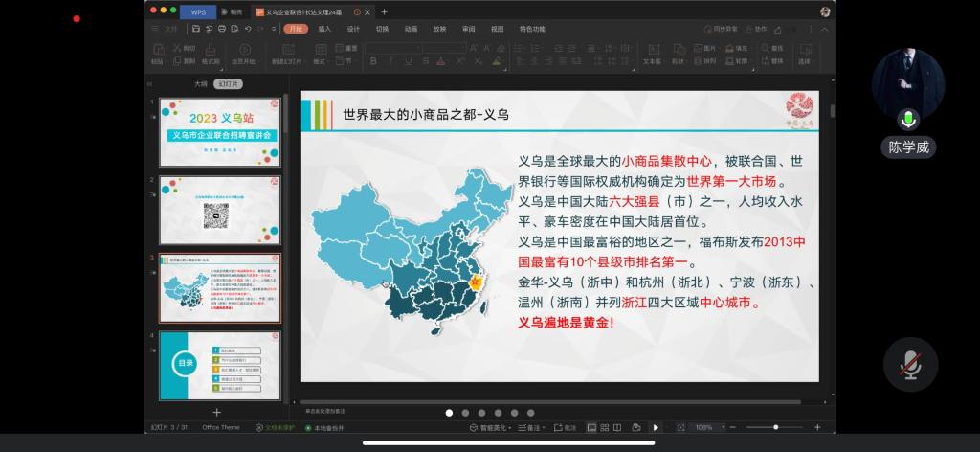The width and height of the screenshot is (980, 452).
Task: Click the Bold formatting icon
Action: pyautogui.click(x=372, y=60)
